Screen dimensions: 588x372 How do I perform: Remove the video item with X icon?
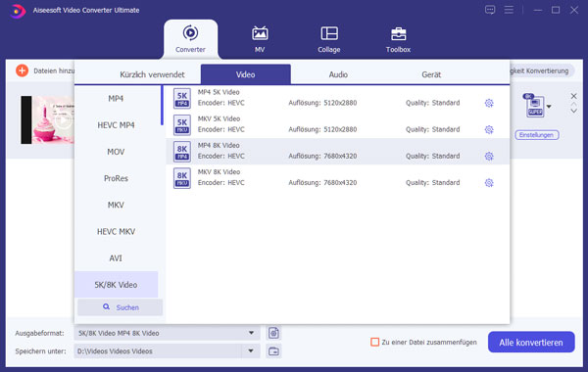click(x=573, y=96)
